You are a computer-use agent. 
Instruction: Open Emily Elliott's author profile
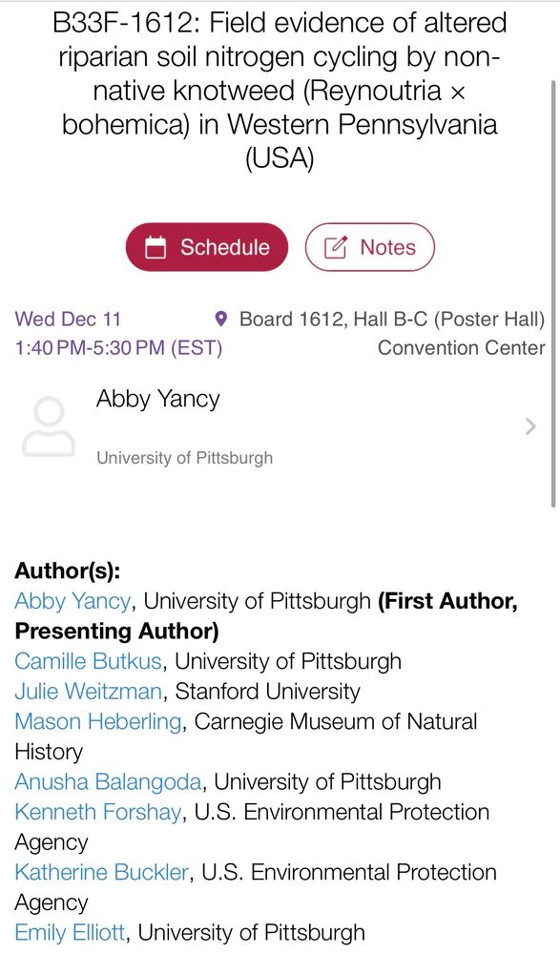coord(67,932)
